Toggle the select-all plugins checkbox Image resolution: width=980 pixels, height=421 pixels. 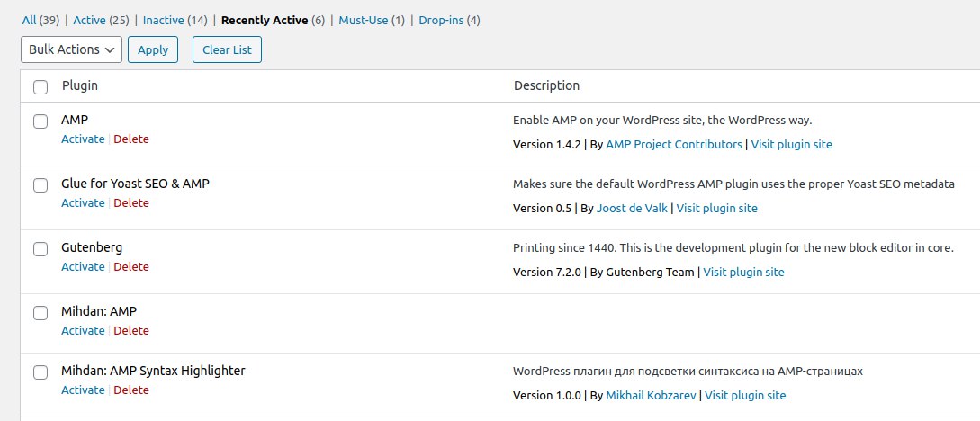tap(40, 87)
